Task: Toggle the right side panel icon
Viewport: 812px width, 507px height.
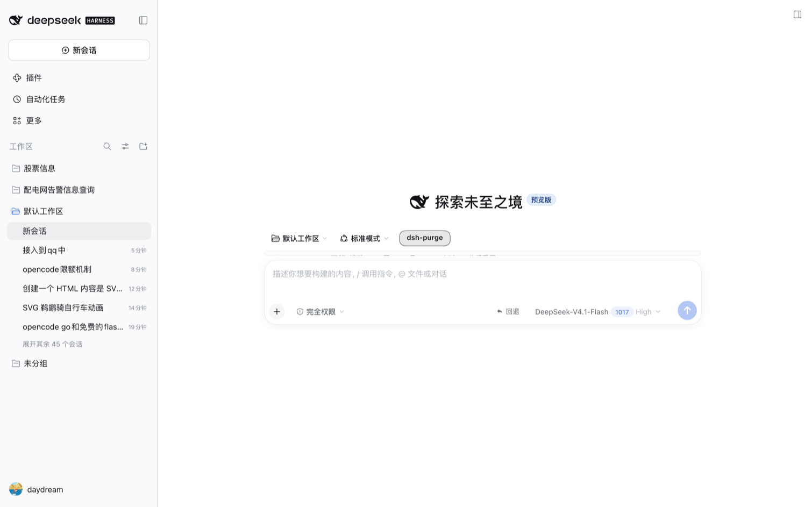Action: tap(797, 15)
